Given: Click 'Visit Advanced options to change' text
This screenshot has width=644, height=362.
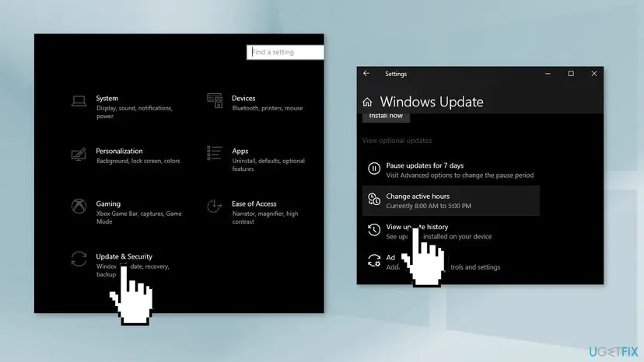Looking at the screenshot, I should click(460, 176).
